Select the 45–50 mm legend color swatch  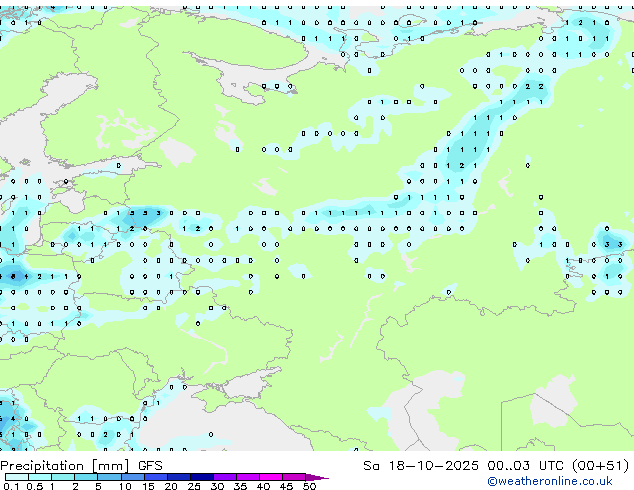294,477
